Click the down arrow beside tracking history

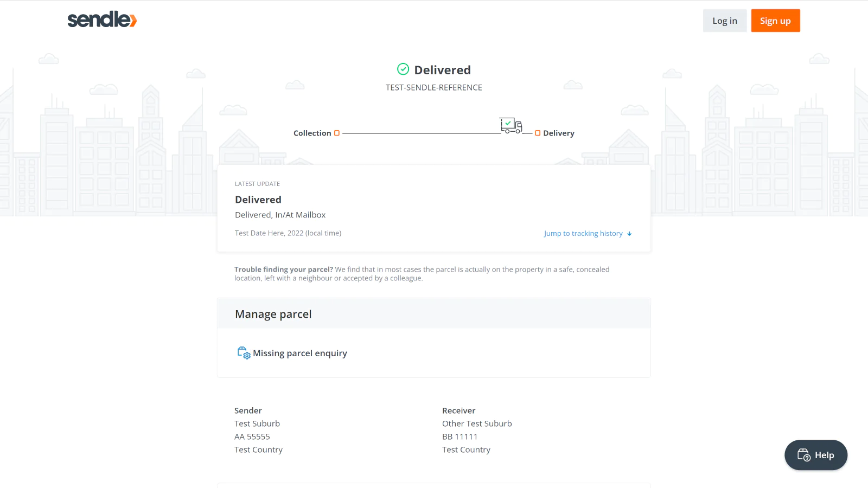[x=629, y=234]
